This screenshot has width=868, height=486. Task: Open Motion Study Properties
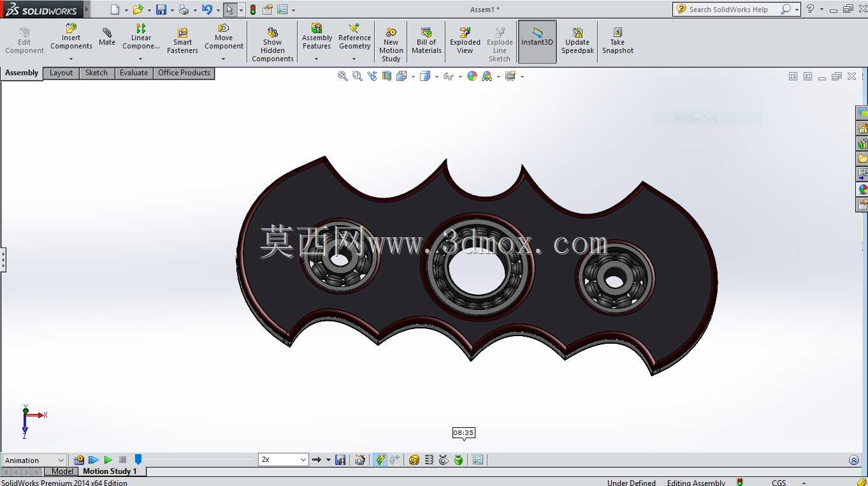(x=479, y=460)
